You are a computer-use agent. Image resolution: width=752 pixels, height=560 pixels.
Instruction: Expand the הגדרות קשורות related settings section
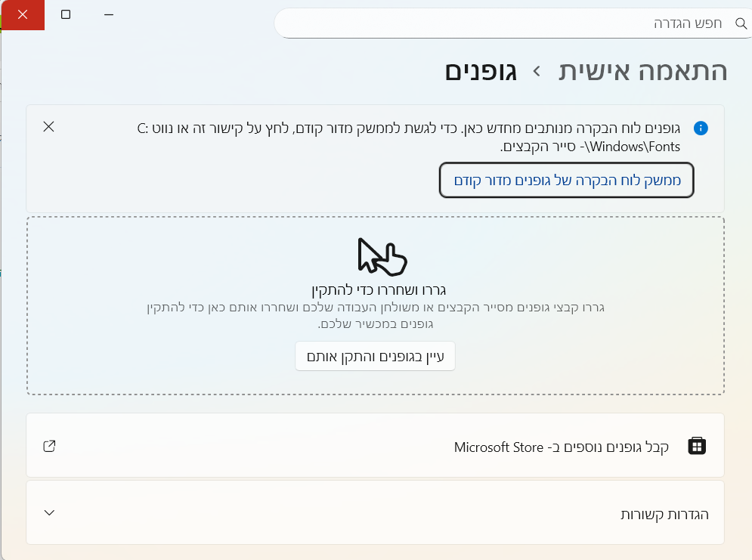click(x=376, y=512)
